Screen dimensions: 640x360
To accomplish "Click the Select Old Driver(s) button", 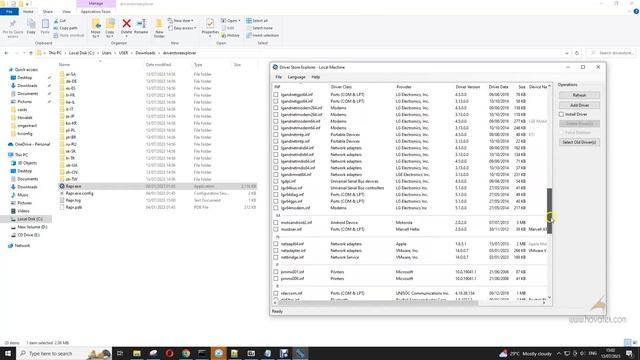I will 579,142.
